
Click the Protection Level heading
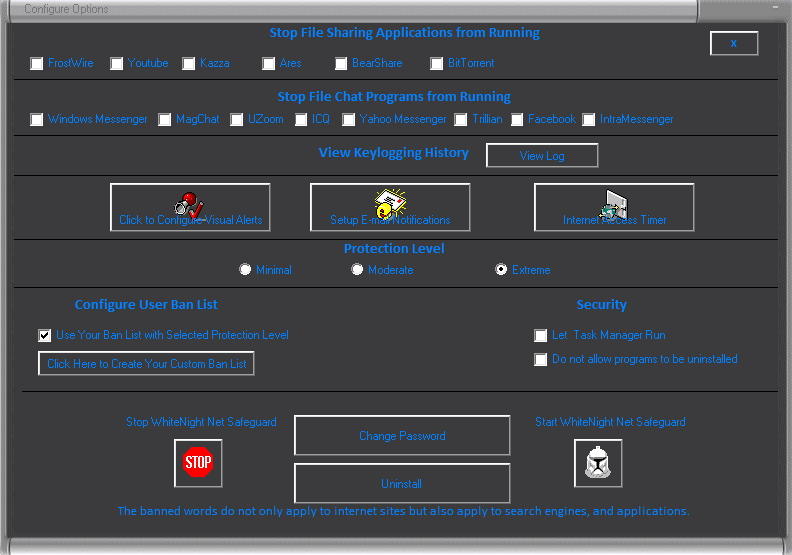click(x=394, y=248)
